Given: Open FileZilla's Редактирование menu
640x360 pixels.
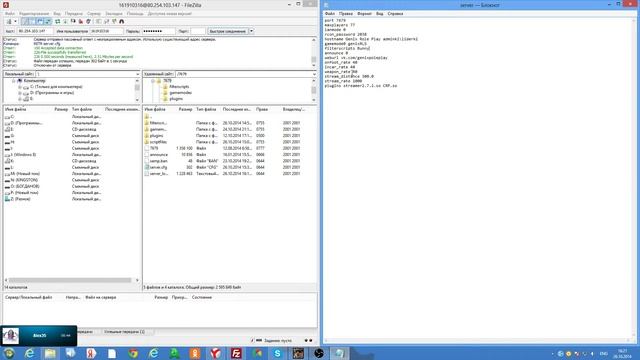Looking at the screenshot, I should (34, 13).
